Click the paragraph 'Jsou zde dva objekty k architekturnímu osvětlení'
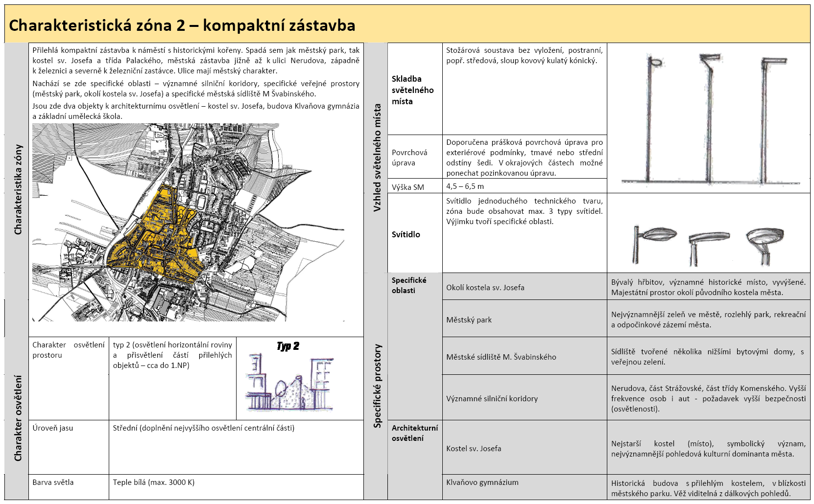 coord(196,111)
